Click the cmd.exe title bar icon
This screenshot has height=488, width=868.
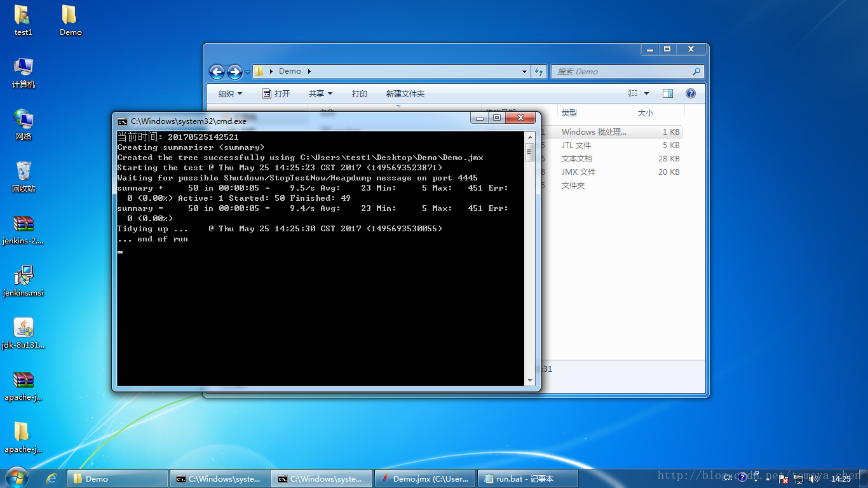(x=122, y=121)
